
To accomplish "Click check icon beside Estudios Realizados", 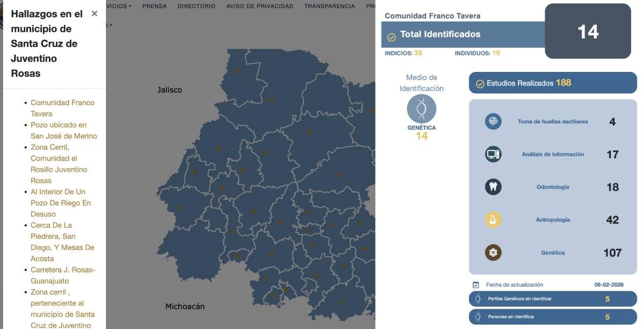I will 480,84.
